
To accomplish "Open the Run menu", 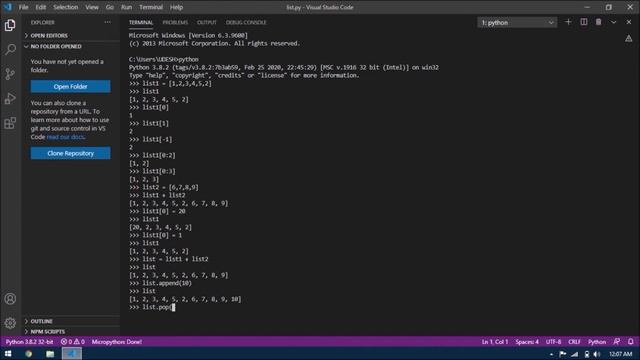I will coord(127,7).
